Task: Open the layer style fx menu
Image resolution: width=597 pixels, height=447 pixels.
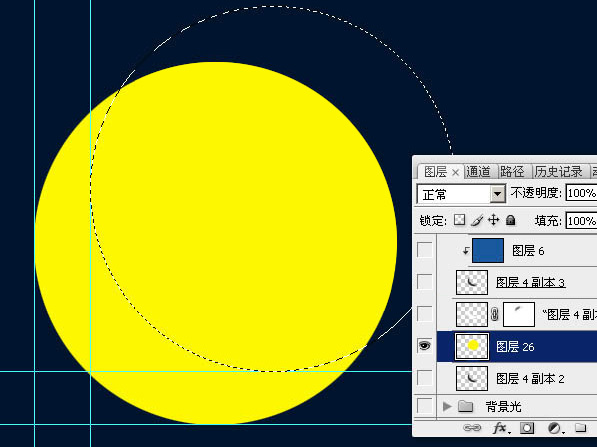Action: (x=501, y=428)
